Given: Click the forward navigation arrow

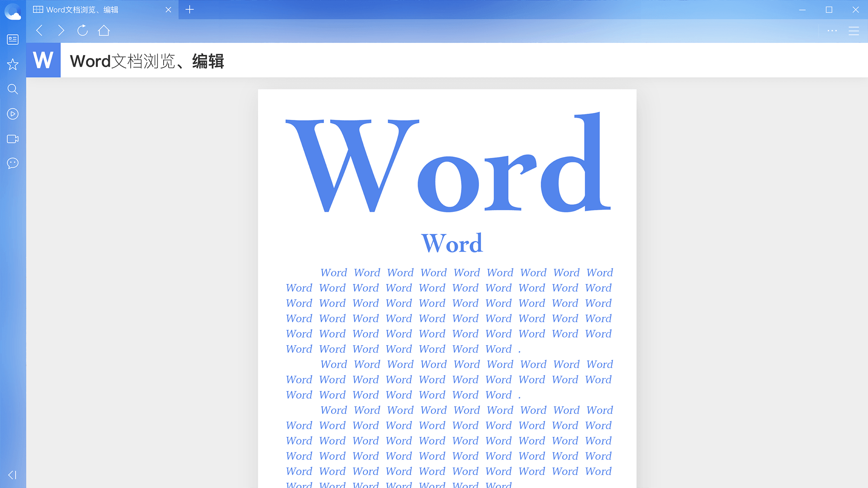Looking at the screenshot, I should click(61, 30).
